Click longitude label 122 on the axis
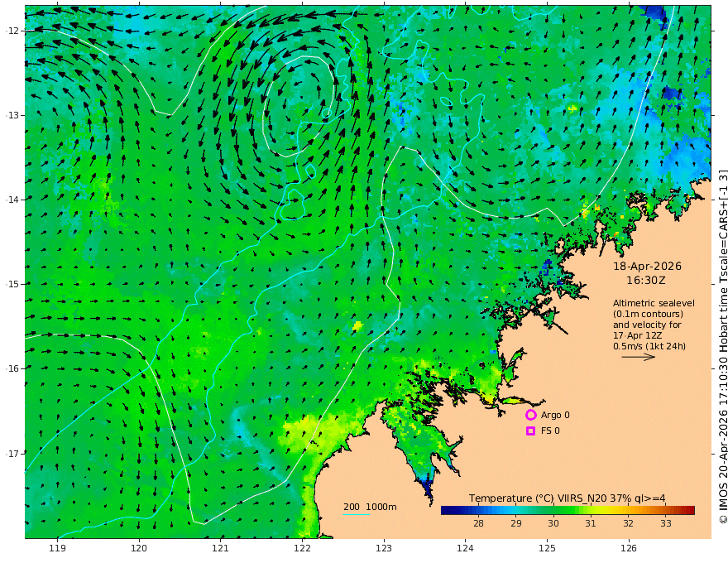This screenshot has width=728, height=563. click(x=302, y=548)
